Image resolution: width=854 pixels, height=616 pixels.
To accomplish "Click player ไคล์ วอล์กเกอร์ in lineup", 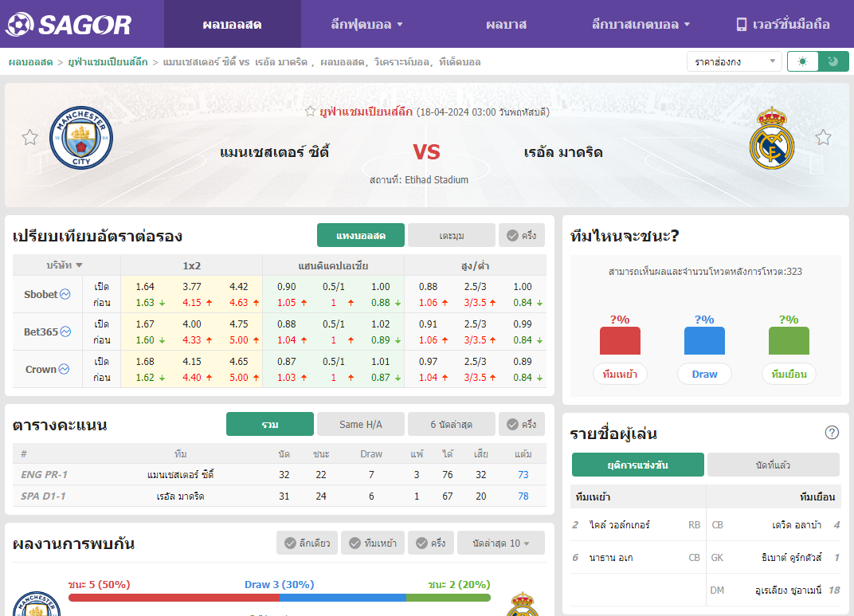I will click(x=620, y=524).
